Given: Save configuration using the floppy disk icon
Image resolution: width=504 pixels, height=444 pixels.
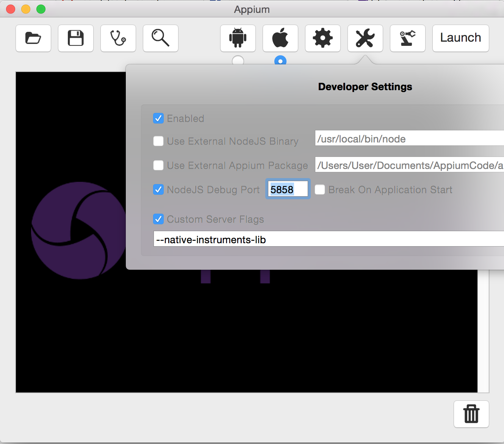Looking at the screenshot, I should (x=76, y=38).
